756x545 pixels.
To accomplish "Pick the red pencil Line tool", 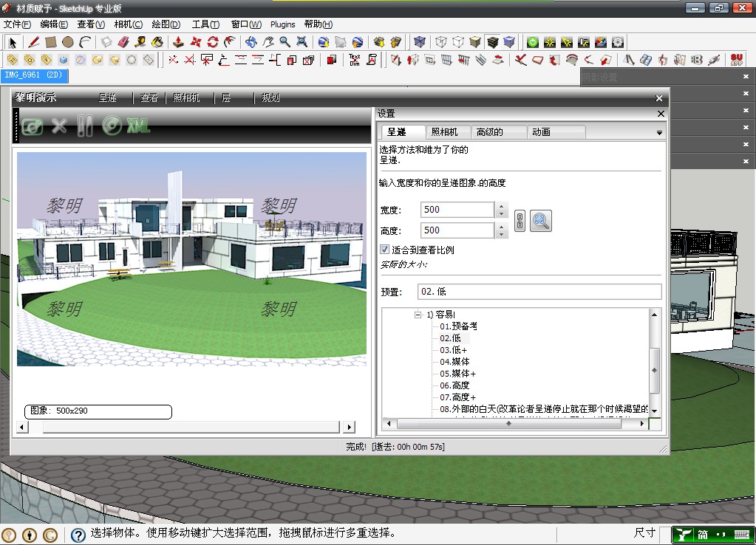I will coord(33,42).
